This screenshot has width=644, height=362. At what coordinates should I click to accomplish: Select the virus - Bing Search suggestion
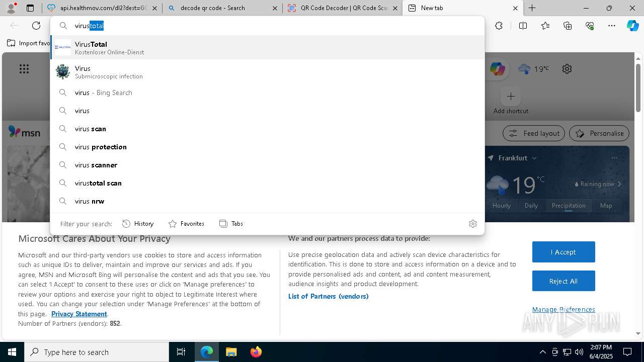(x=267, y=93)
